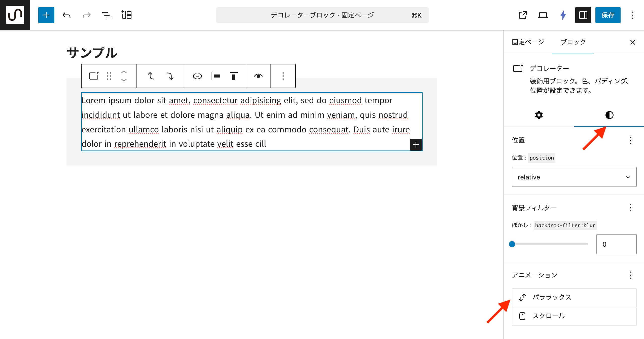
Task: Click the link icon in block toolbar
Action: [197, 76]
